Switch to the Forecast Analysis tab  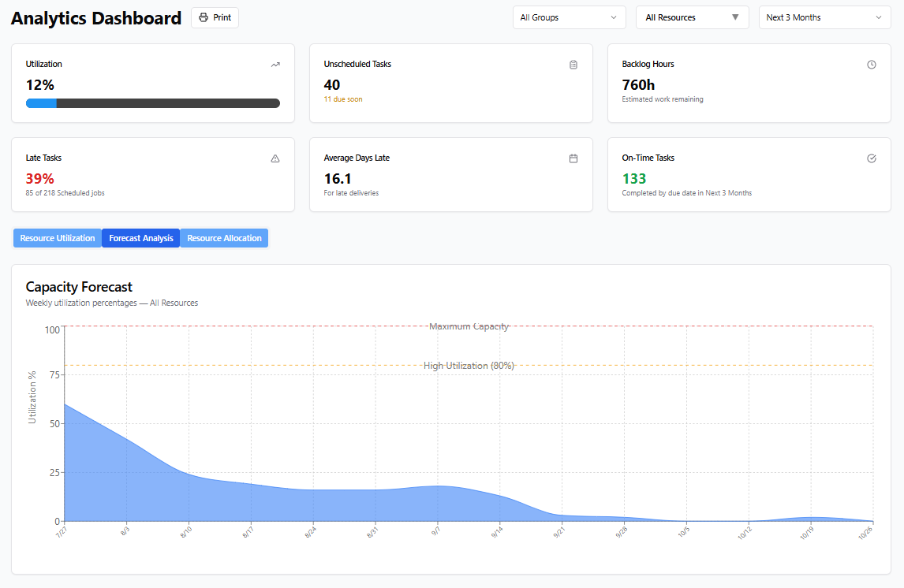coord(140,238)
